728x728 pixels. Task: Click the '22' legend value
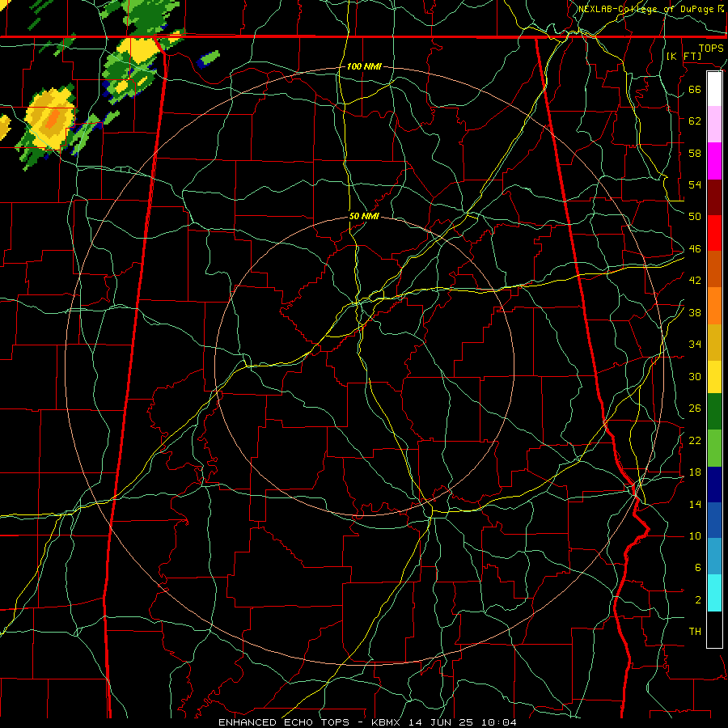[x=695, y=440]
